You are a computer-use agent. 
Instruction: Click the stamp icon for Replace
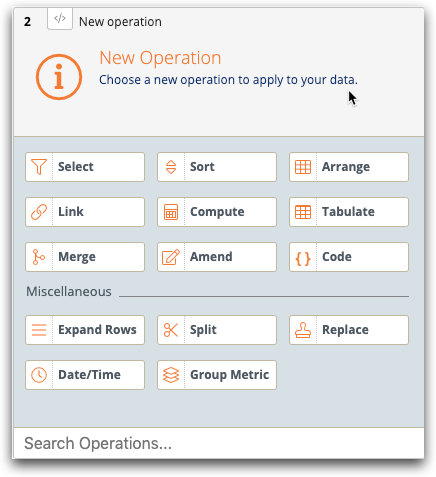[x=303, y=330]
